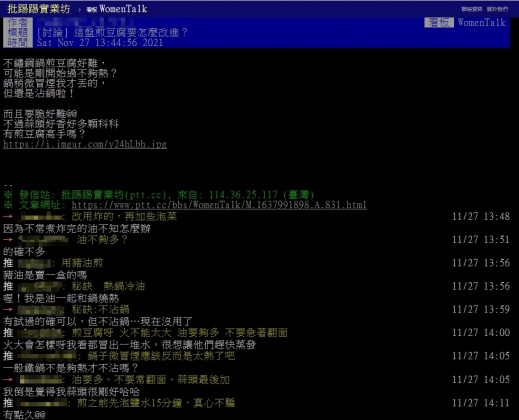519x420 pixels.
Task: Open the 聯絡資訊 link at top right
Action: (472, 9)
